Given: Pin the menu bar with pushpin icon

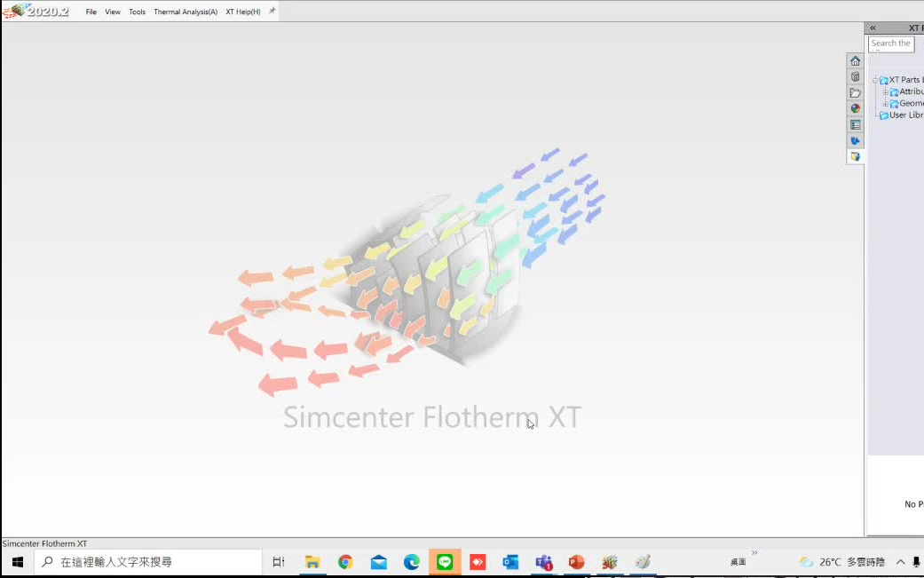Looking at the screenshot, I should 272,12.
